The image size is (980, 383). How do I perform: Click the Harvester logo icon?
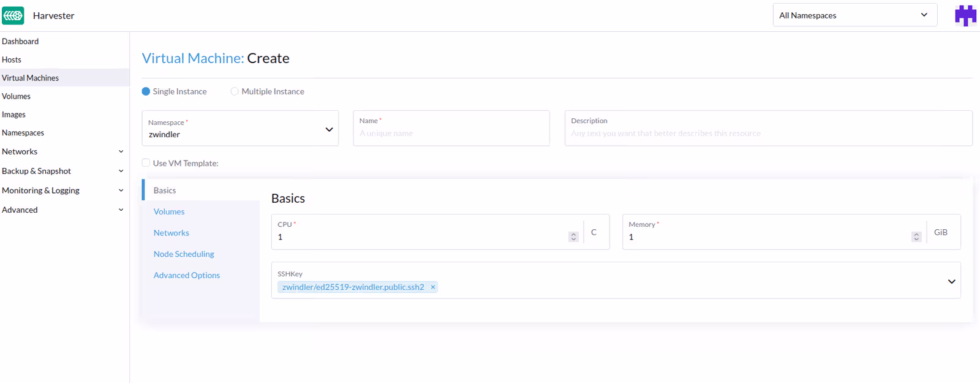[13, 15]
